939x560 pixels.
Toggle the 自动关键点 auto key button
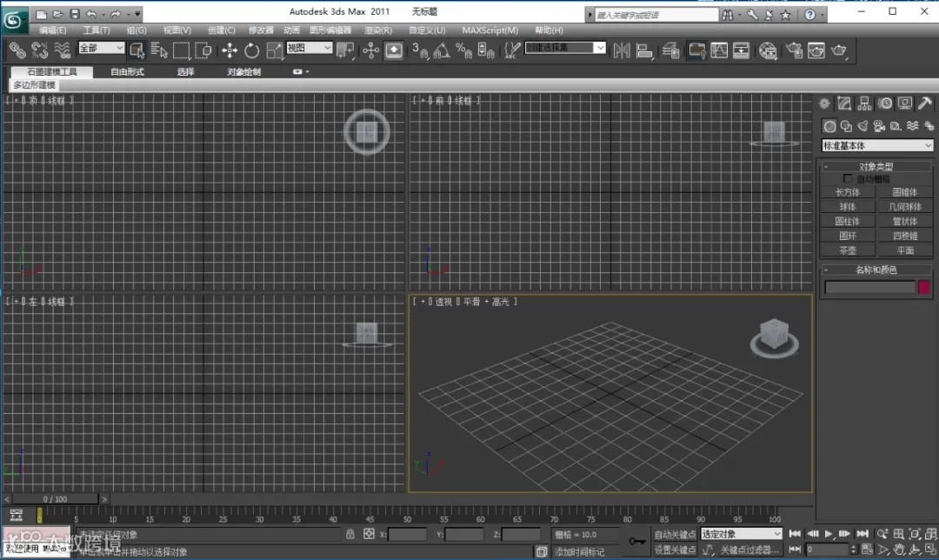(674, 534)
